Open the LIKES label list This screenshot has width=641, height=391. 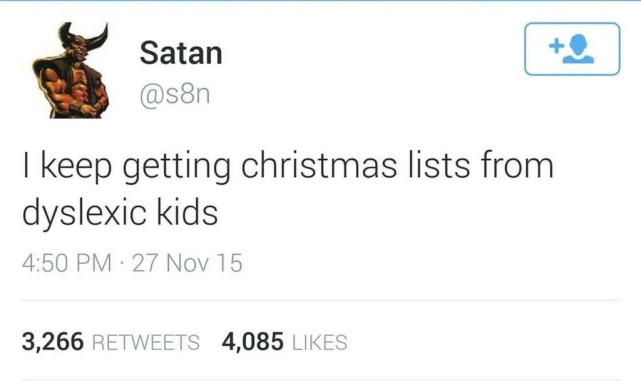point(320,342)
